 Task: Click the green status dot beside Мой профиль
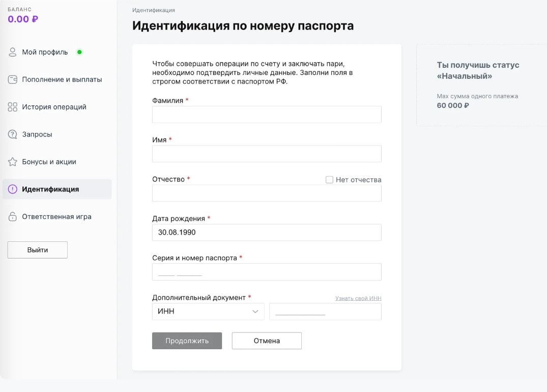tap(79, 52)
